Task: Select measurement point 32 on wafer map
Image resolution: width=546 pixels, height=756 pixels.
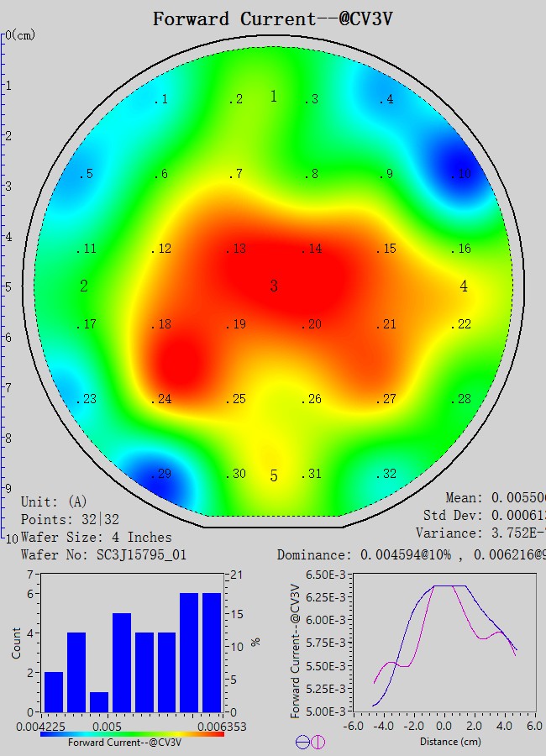Action: click(386, 475)
